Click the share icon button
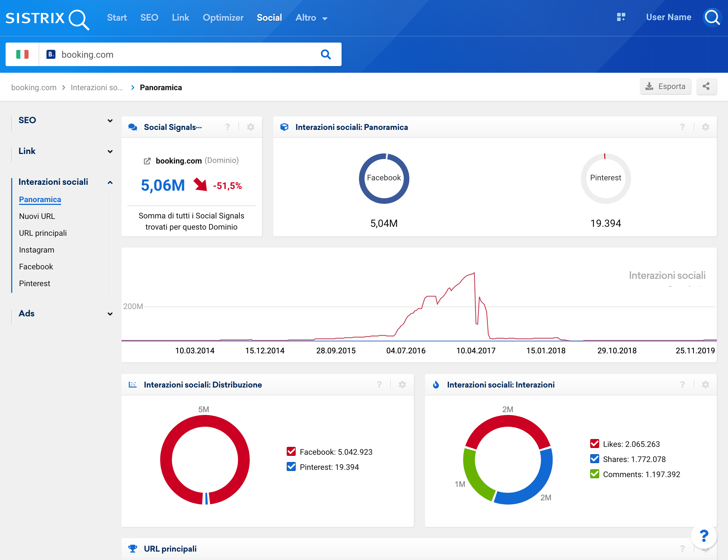 click(706, 87)
